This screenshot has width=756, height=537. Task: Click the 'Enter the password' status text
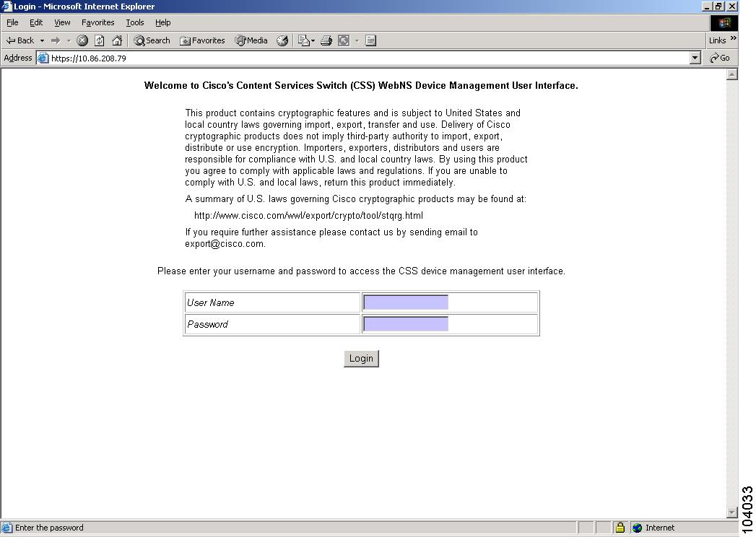[49, 528]
